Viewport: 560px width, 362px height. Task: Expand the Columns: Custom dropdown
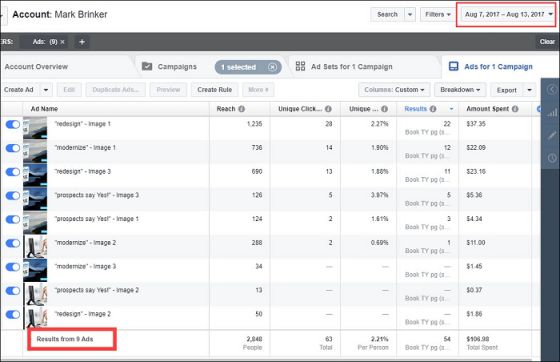394,90
